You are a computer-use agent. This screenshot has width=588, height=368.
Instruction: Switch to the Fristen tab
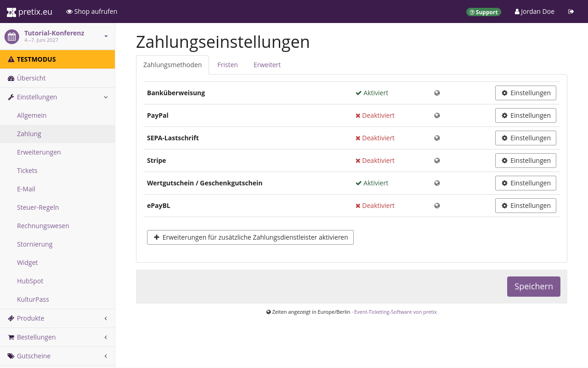[x=227, y=64]
